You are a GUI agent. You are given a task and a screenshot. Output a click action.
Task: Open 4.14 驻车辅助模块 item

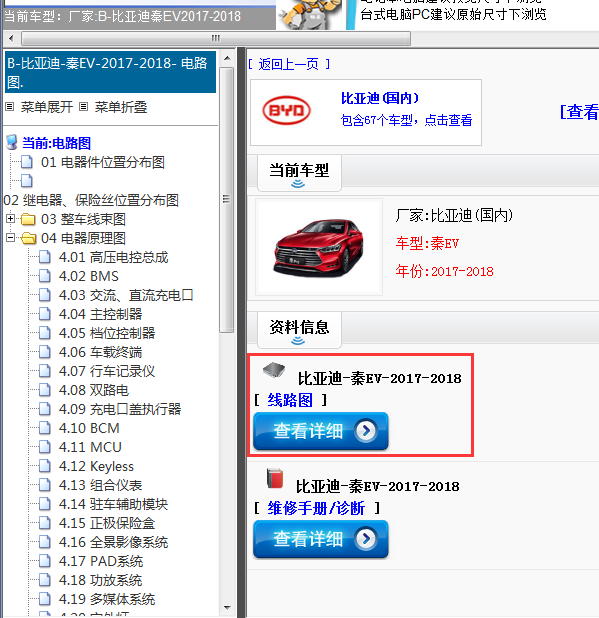tap(113, 504)
